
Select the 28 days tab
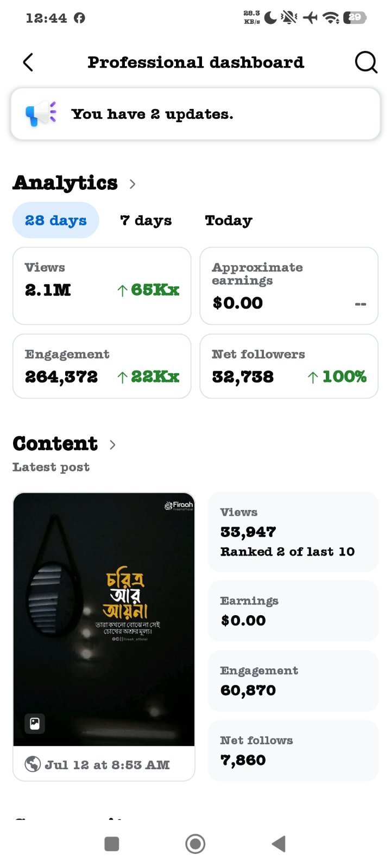pos(56,220)
